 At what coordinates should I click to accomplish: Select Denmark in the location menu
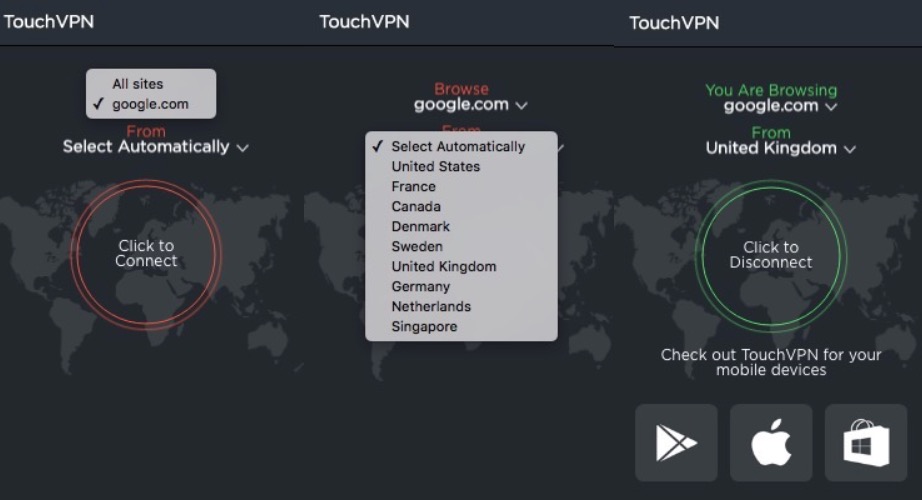point(421,227)
